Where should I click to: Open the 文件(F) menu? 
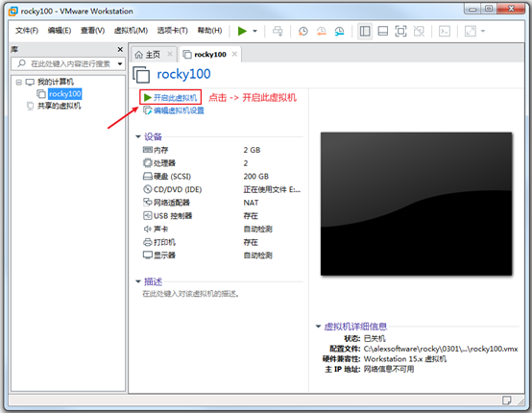click(27, 31)
